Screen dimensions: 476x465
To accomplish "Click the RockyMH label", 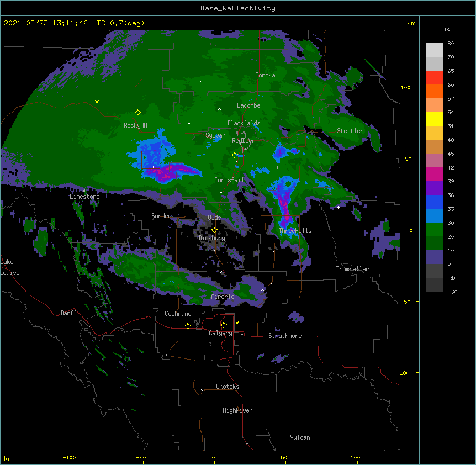I will 135,125.
